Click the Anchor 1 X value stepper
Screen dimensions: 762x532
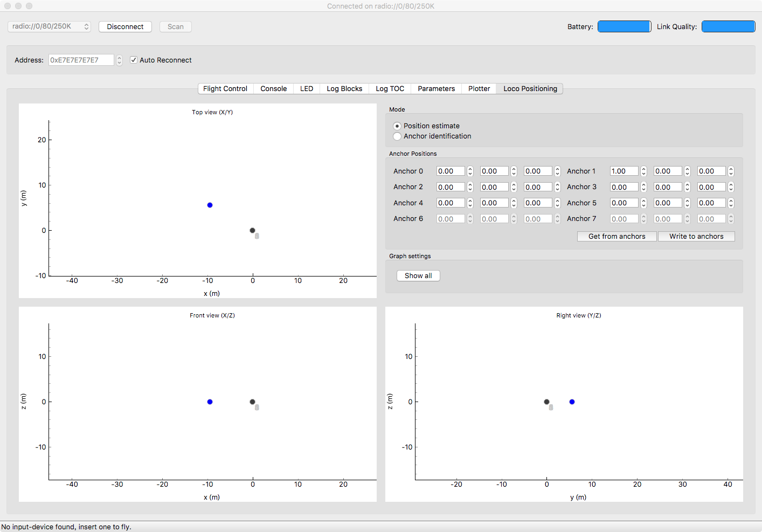coord(643,171)
